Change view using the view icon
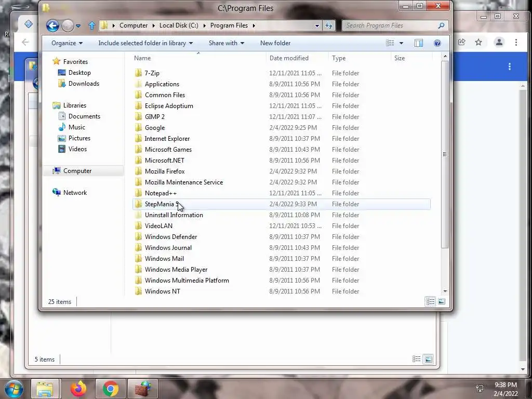532x399 pixels. tap(390, 43)
